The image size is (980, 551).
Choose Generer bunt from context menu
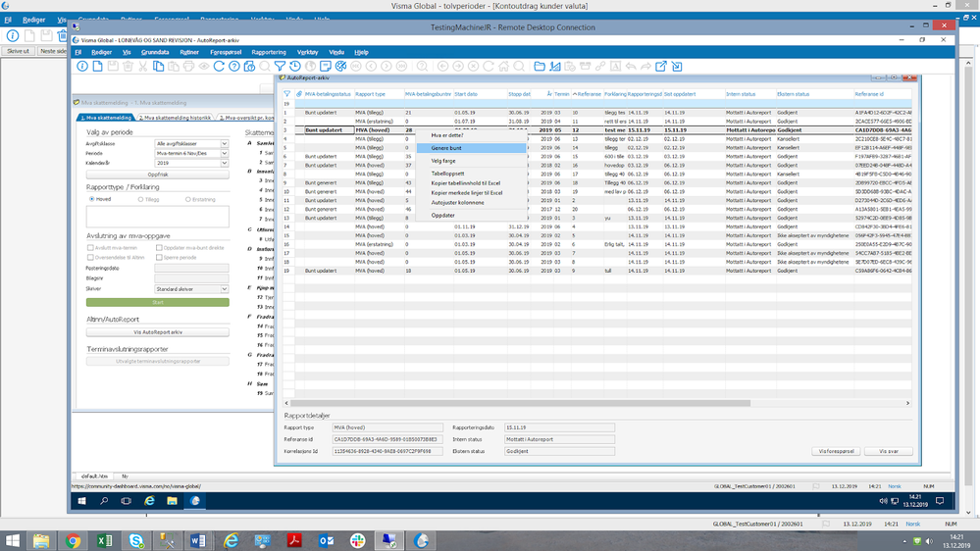(x=447, y=147)
